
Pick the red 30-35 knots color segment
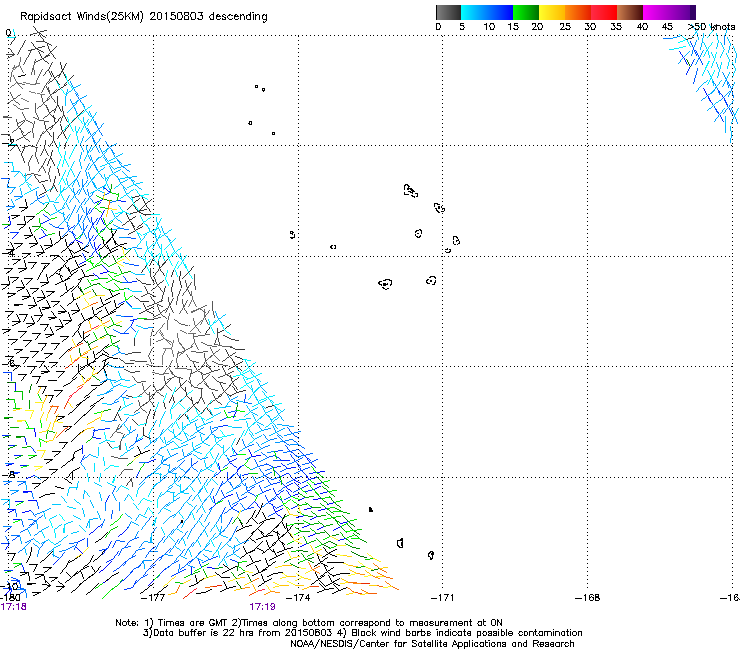604,12
